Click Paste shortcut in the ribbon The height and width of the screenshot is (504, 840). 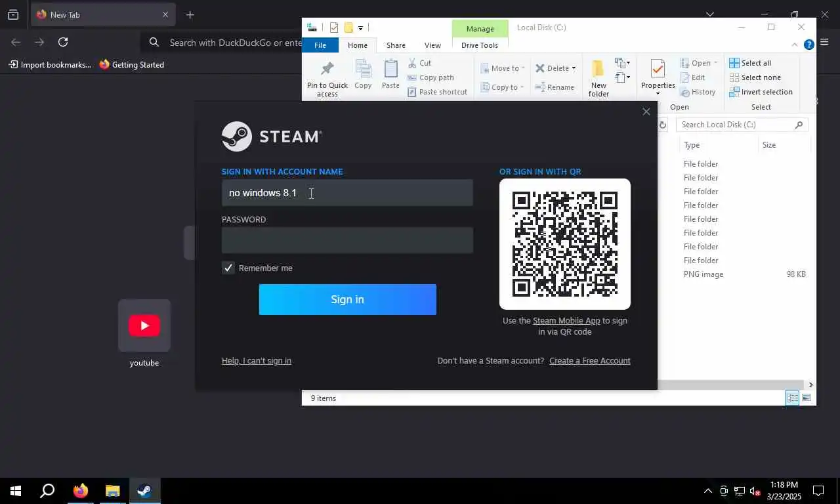[437, 92]
